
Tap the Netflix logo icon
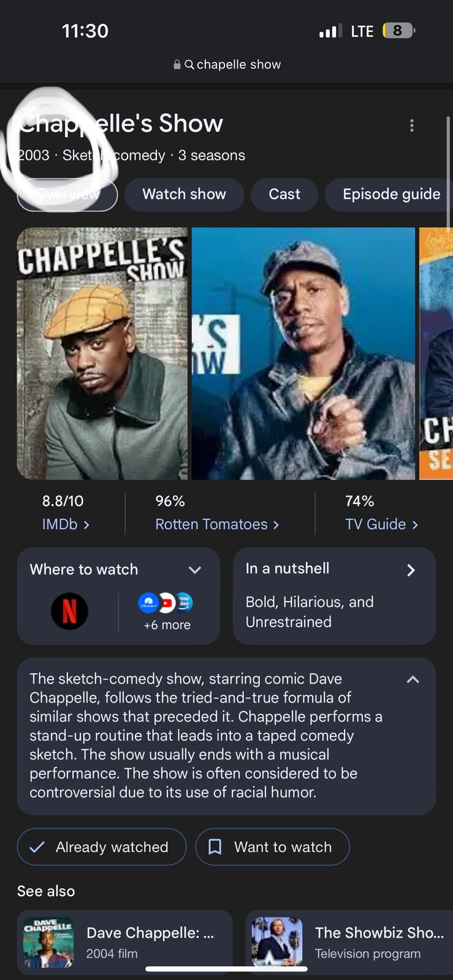[x=69, y=611]
